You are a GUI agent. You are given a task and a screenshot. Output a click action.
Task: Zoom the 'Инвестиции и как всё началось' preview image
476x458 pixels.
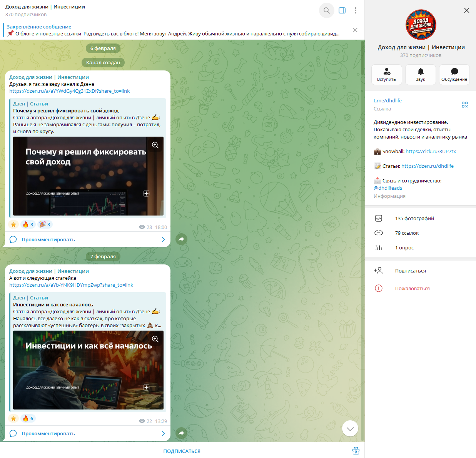[x=155, y=339]
